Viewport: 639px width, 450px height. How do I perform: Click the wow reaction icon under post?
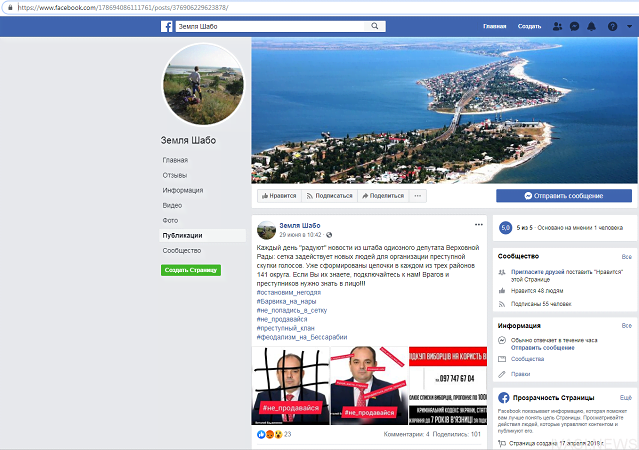[278, 435]
